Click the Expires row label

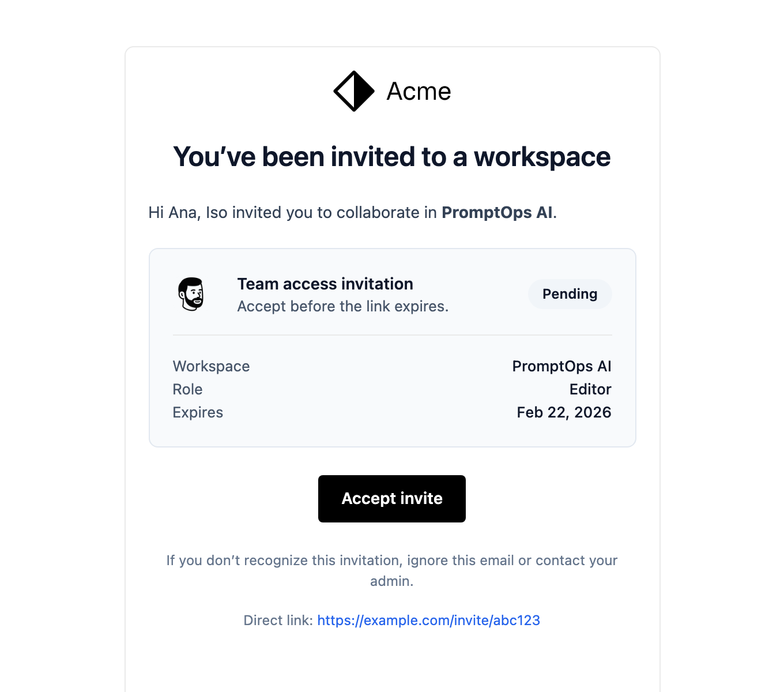[198, 412]
